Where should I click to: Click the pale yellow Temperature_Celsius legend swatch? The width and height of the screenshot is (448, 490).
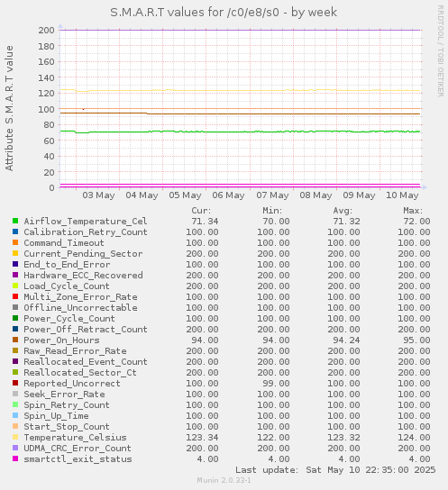click(x=15, y=437)
